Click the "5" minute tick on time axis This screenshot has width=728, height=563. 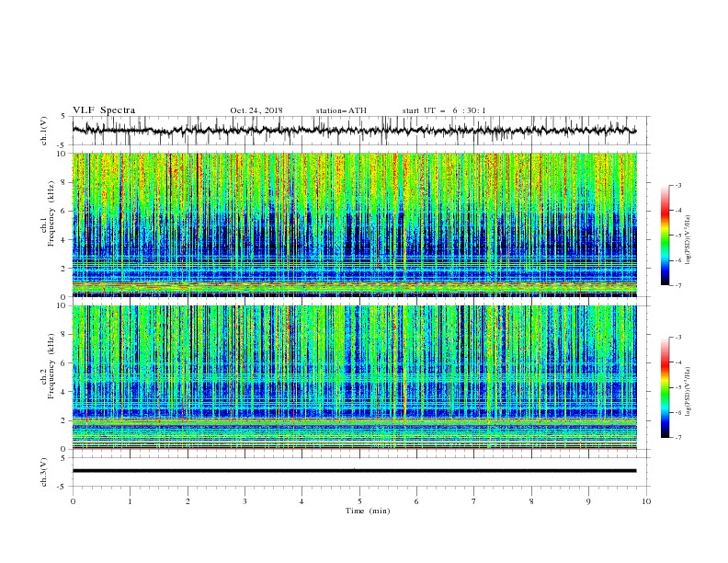click(359, 501)
